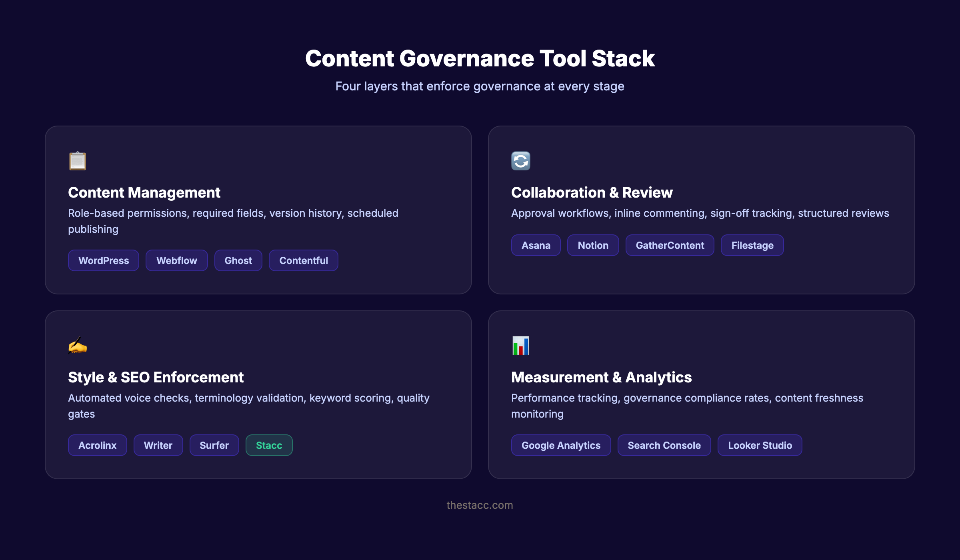Click the Looker Studio pill
Image resolution: width=960 pixels, height=560 pixels.
tap(759, 445)
